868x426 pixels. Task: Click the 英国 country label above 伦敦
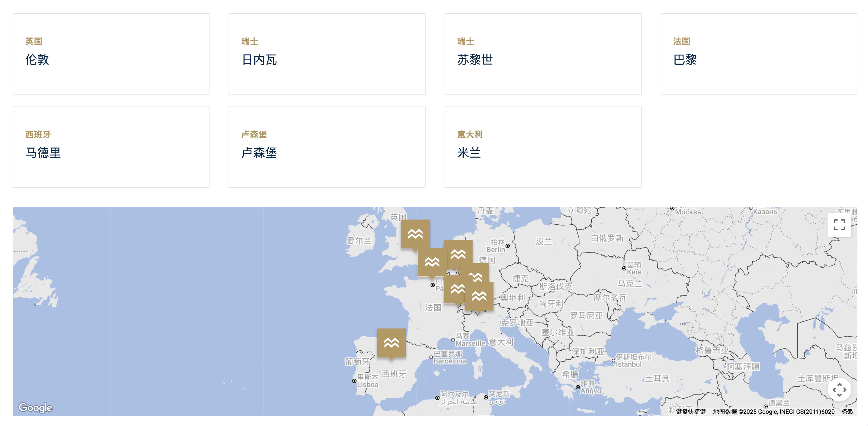pyautogui.click(x=34, y=41)
